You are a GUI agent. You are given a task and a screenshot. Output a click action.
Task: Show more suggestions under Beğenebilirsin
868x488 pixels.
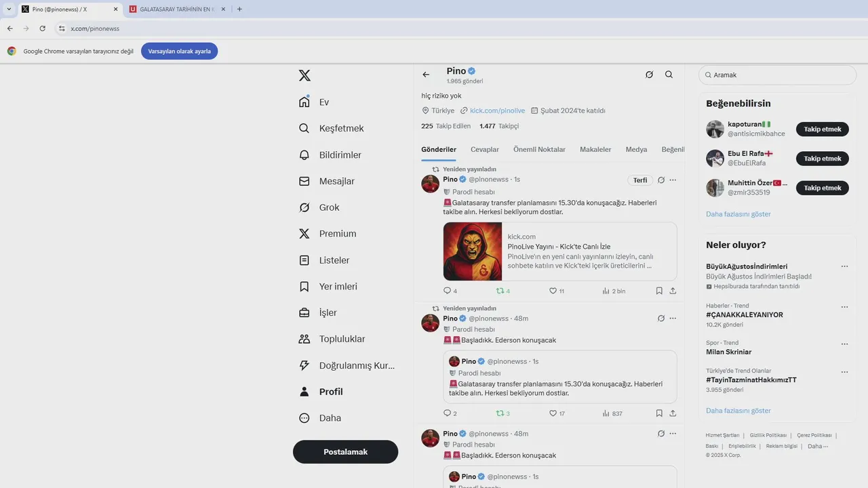click(x=738, y=214)
